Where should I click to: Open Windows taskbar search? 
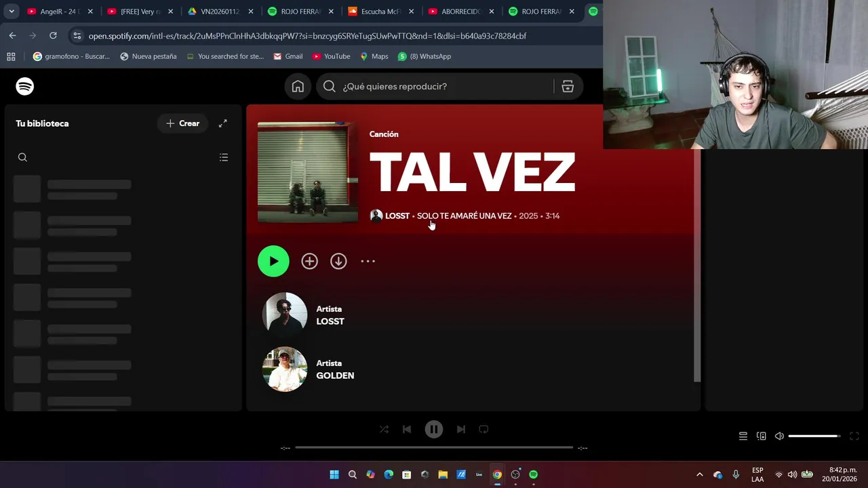point(353,474)
